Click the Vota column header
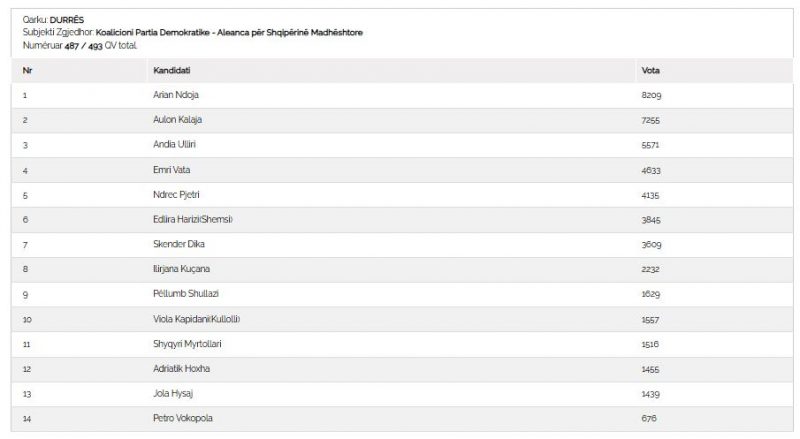 [651, 70]
